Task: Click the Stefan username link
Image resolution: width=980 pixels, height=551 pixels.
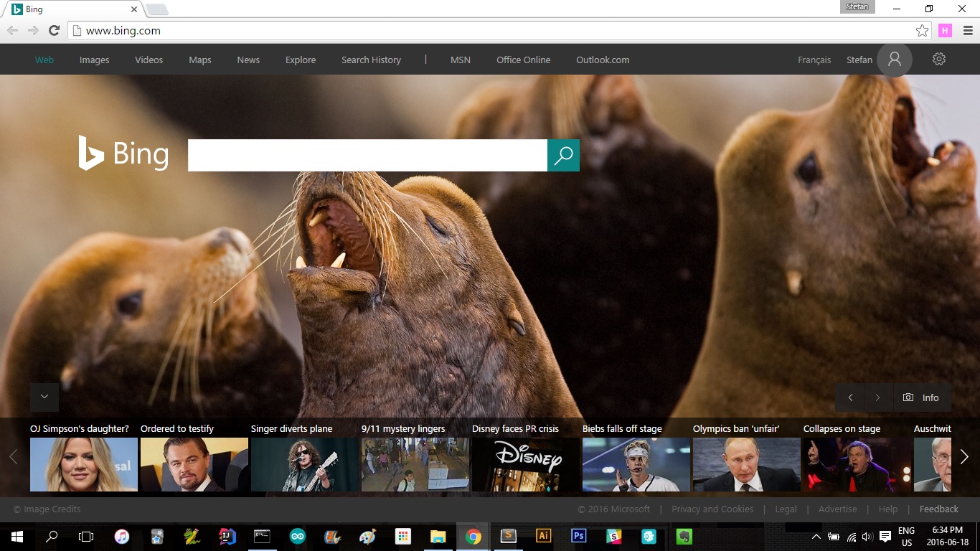Action: (x=859, y=60)
